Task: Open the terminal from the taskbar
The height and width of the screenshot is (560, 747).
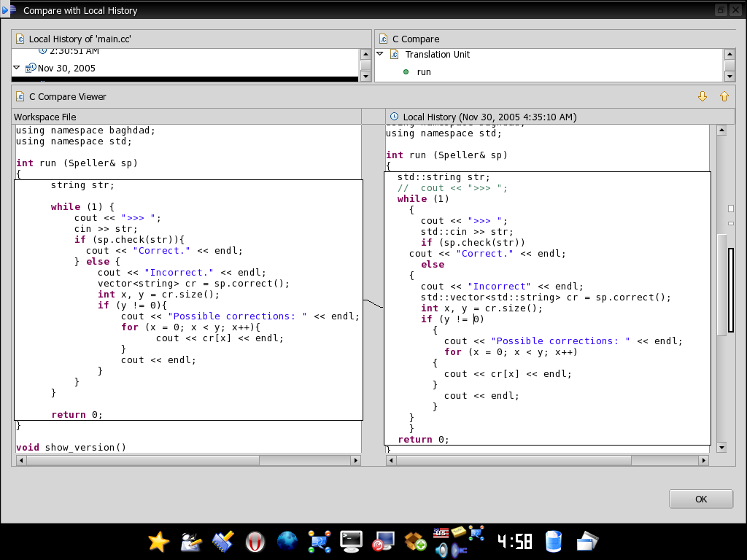Action: click(x=351, y=541)
